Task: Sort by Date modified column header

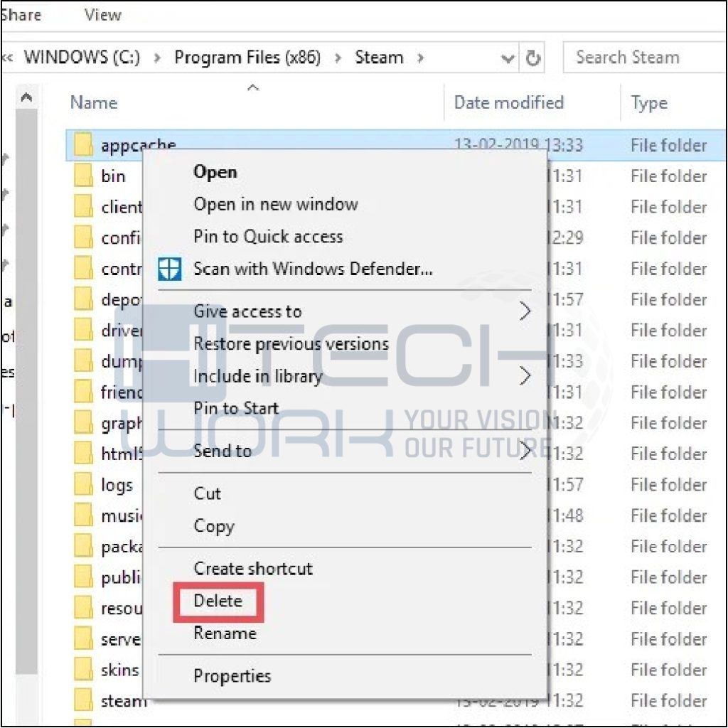Action: (x=508, y=102)
